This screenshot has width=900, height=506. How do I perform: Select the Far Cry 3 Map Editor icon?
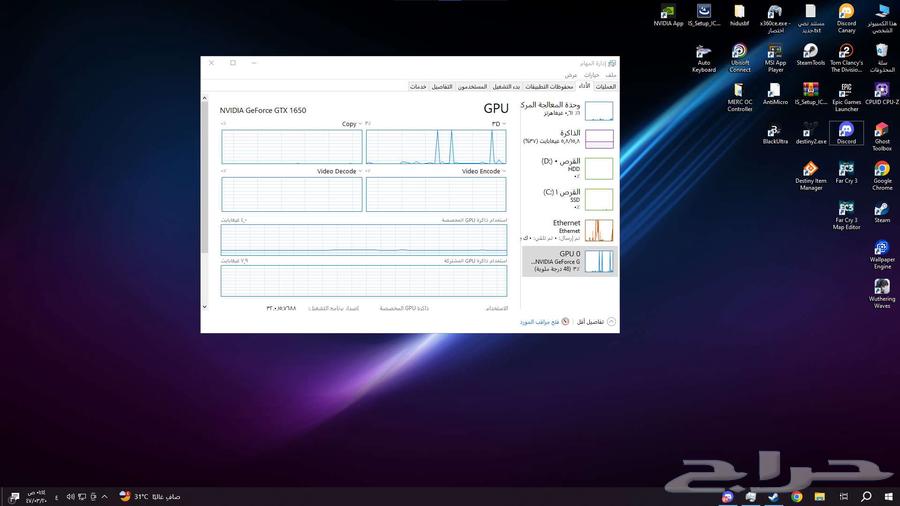tap(846, 215)
